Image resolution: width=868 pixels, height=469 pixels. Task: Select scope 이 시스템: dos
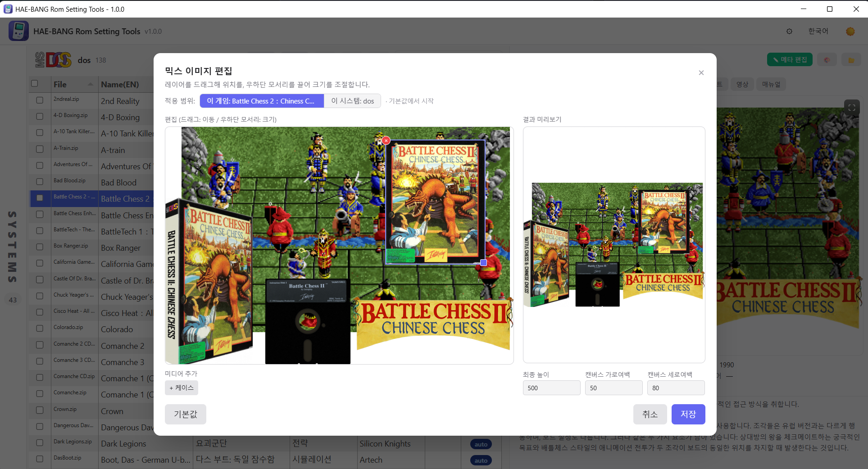tap(352, 101)
